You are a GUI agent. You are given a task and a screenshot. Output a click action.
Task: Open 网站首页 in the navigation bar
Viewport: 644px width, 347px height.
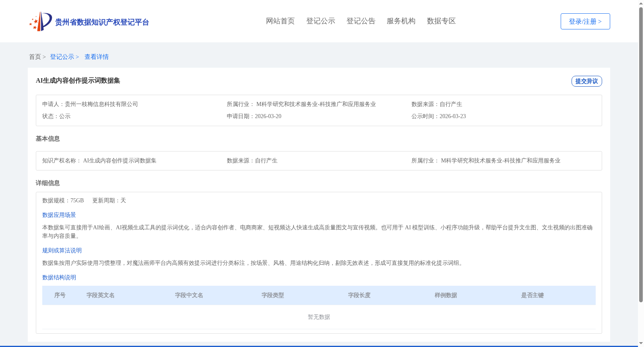coord(280,21)
